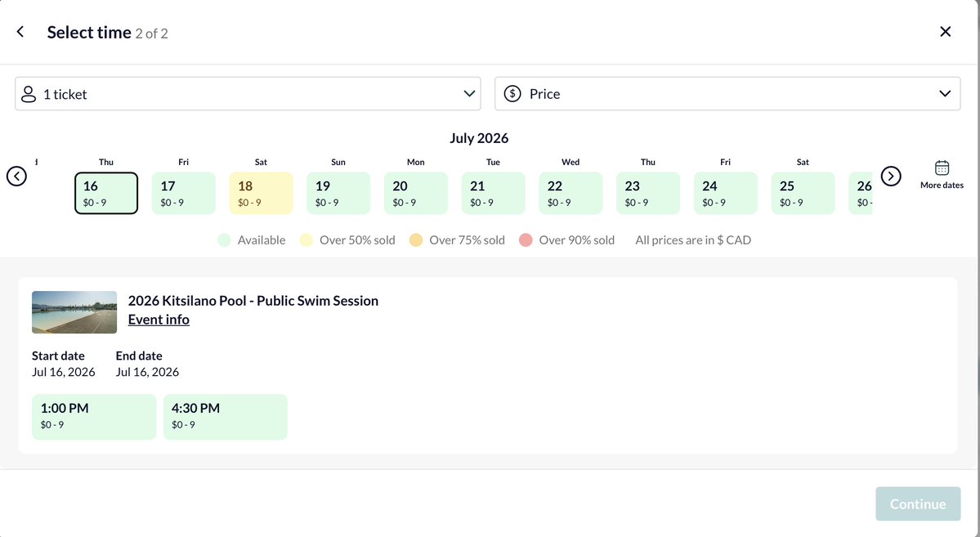Screen dimensions: 980x537
Task: Click the Continue button
Action: (x=918, y=503)
